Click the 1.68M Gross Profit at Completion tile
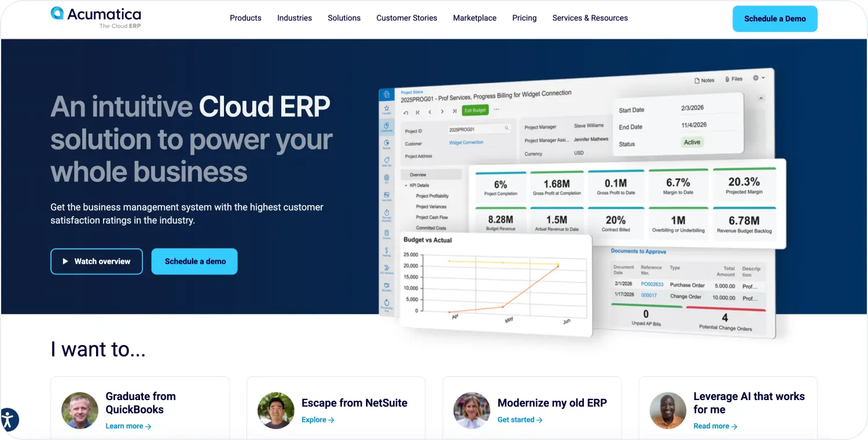 pyautogui.click(x=557, y=188)
